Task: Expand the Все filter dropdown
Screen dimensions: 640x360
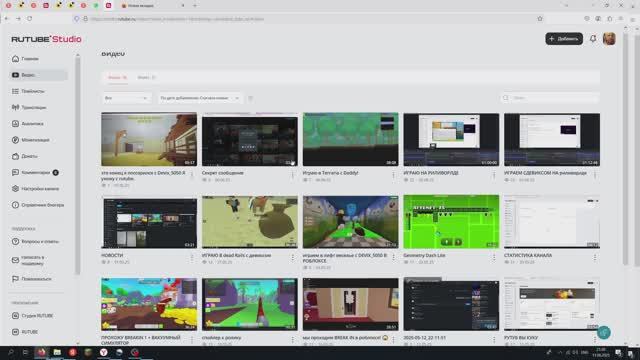Action: pos(126,98)
